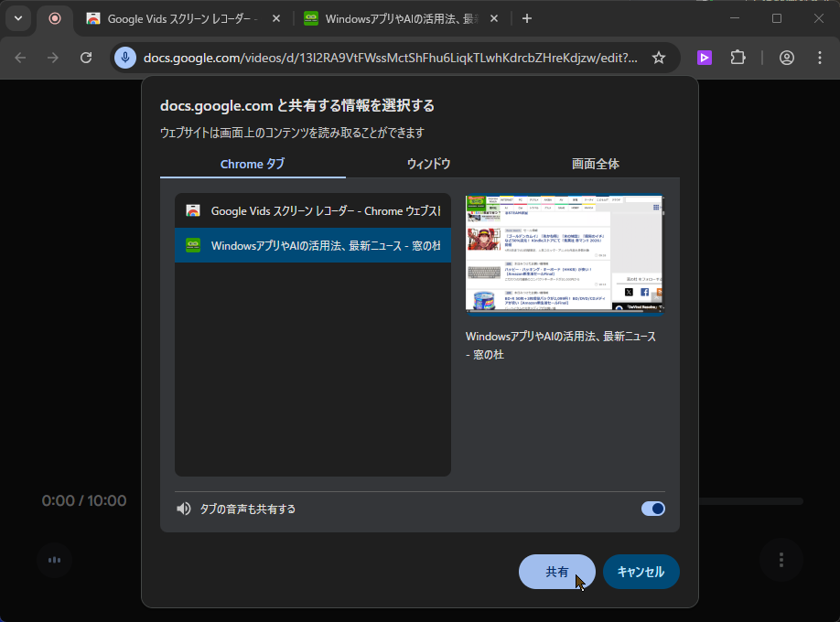Click the 窓の杜 favicon in the tab list
Screen dimensions: 840x622
pyautogui.click(x=191, y=245)
